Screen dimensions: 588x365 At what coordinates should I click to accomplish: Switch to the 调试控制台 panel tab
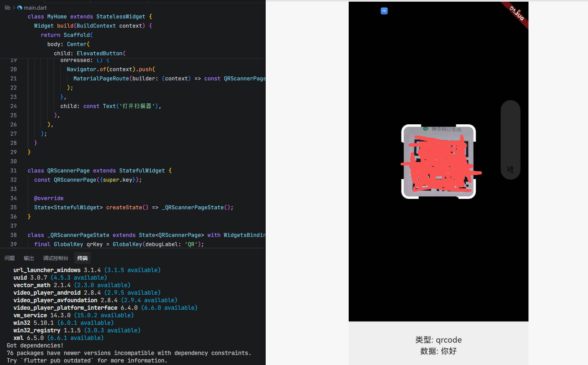(x=56, y=258)
